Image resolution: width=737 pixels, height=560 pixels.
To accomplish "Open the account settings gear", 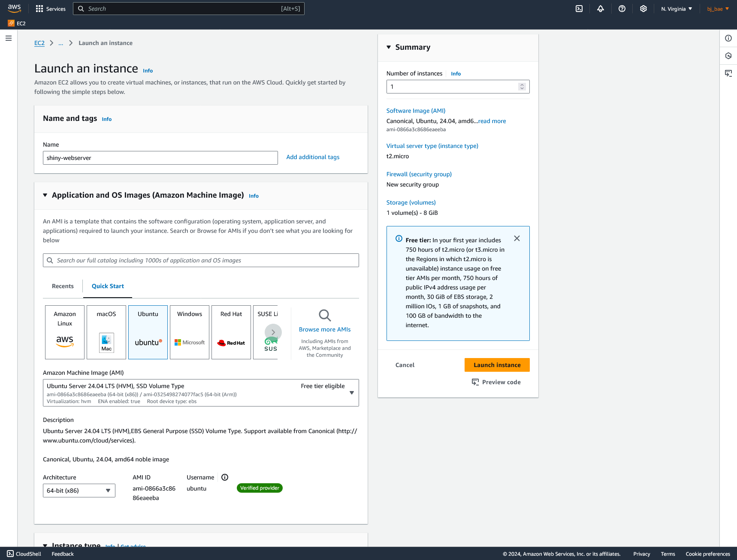I will 643,9.
